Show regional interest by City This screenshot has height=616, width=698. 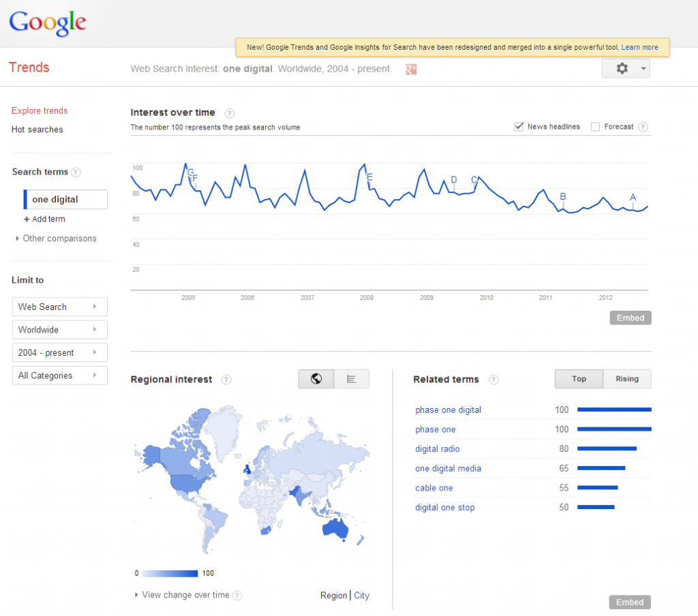[361, 596]
